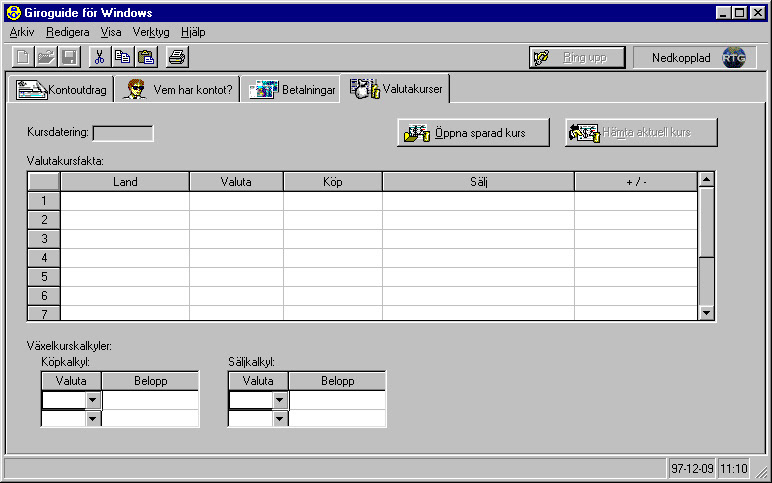Select row header 2 in the table
The image size is (772, 483).
[44, 220]
